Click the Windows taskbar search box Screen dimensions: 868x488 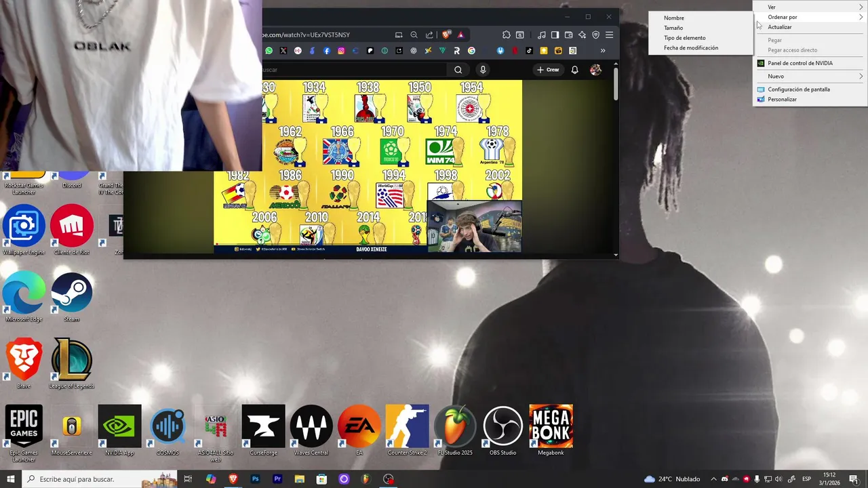coord(100,479)
